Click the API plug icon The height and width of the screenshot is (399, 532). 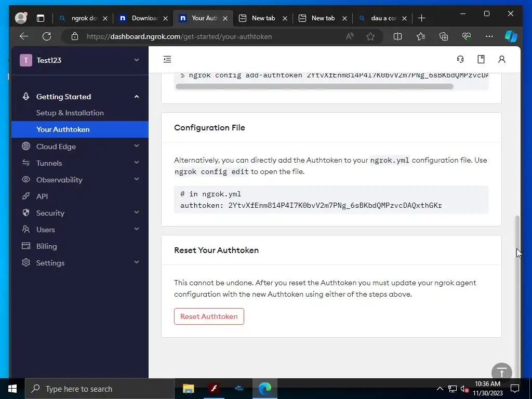click(26, 196)
